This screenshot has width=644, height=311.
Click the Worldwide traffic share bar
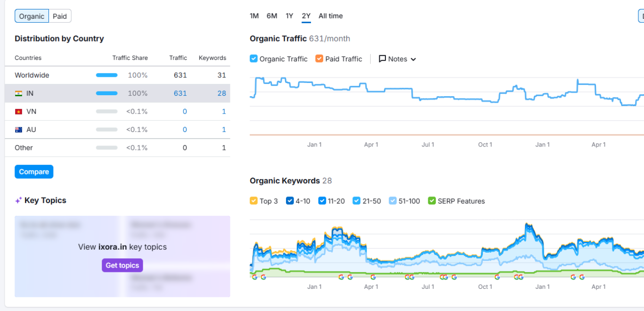coord(106,75)
